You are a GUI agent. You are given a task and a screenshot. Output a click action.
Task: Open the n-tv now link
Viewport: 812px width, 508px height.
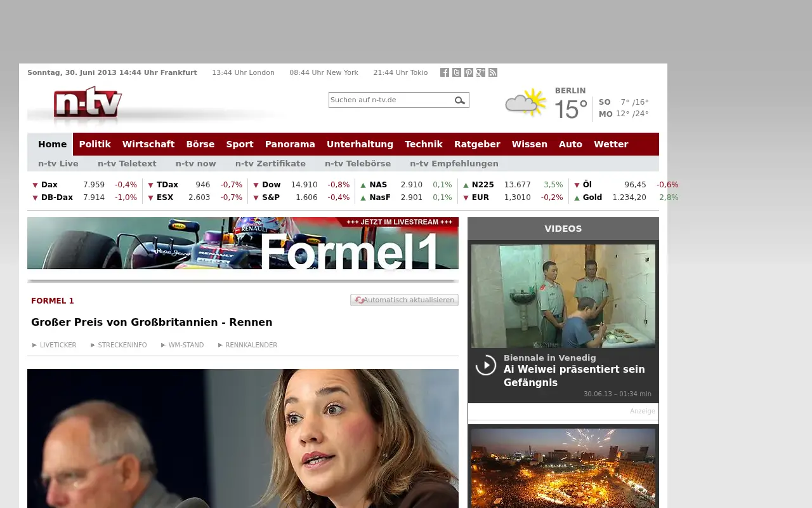pyautogui.click(x=196, y=164)
